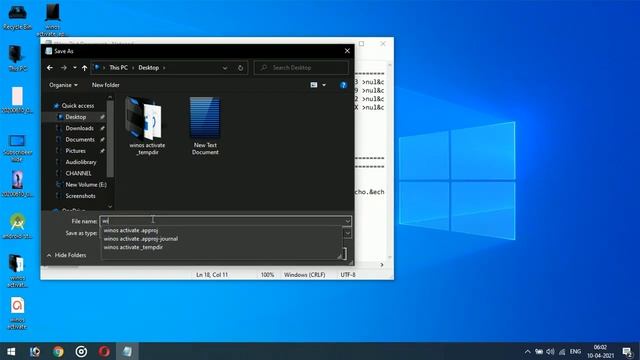
Task: Change the view layout icon
Action: 313,85
